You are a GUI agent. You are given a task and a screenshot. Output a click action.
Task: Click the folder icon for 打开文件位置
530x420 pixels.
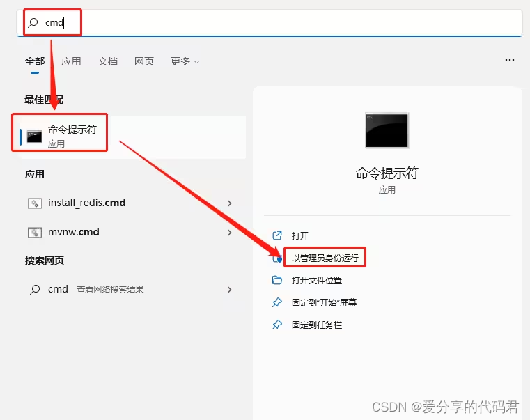277,280
